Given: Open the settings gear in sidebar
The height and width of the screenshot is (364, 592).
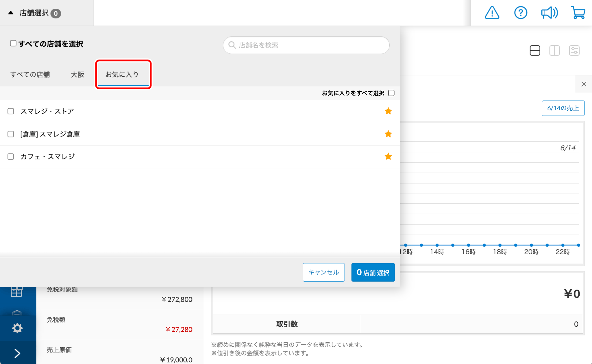Looking at the screenshot, I should click(x=17, y=328).
